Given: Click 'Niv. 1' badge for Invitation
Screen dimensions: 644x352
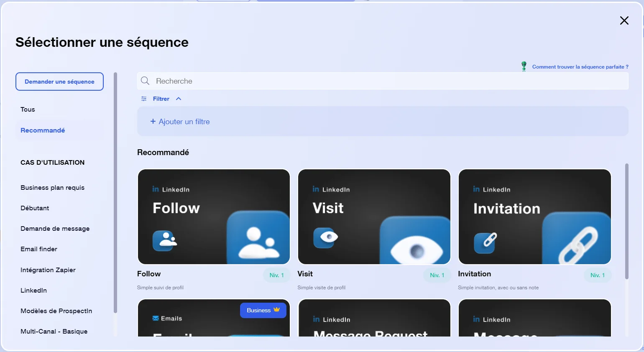Looking at the screenshot, I should click(x=598, y=275).
